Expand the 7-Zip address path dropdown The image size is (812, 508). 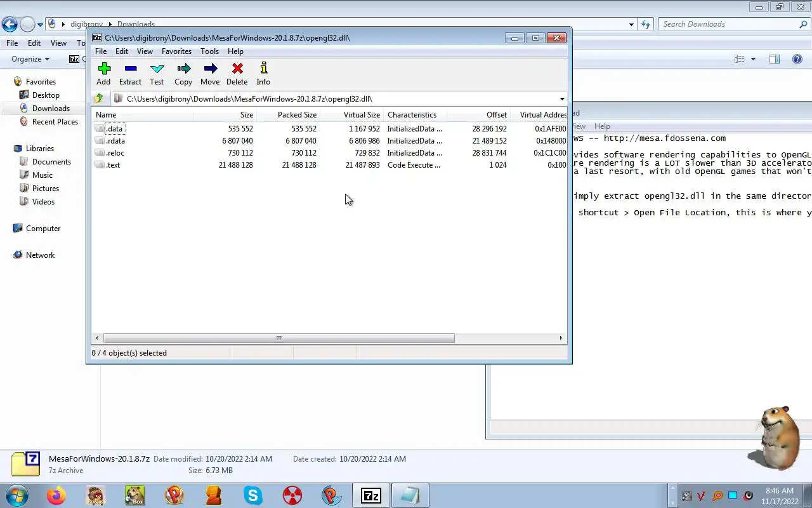(x=562, y=99)
